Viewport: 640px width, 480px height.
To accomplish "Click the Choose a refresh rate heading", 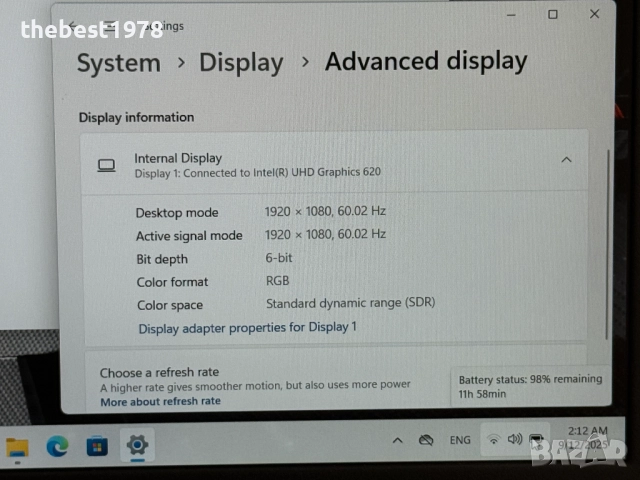I will point(159,373).
